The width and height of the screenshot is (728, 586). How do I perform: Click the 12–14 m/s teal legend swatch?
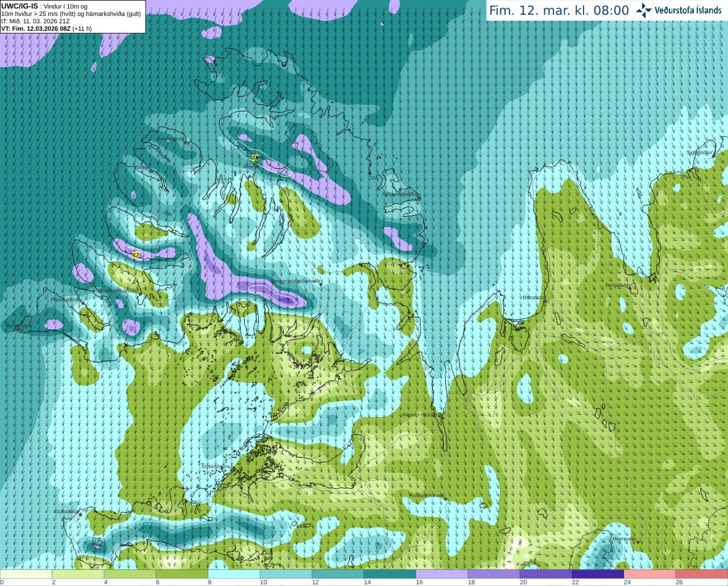338,574
